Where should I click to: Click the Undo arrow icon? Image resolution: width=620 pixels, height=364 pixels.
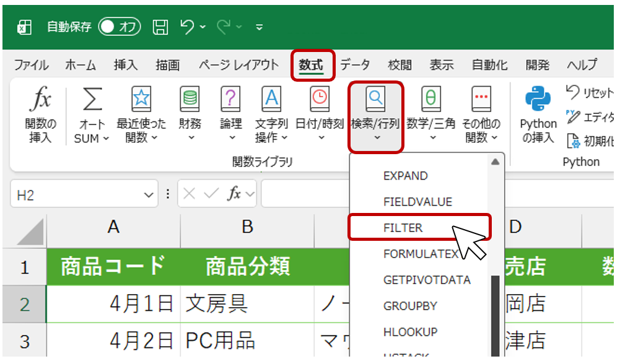187,27
